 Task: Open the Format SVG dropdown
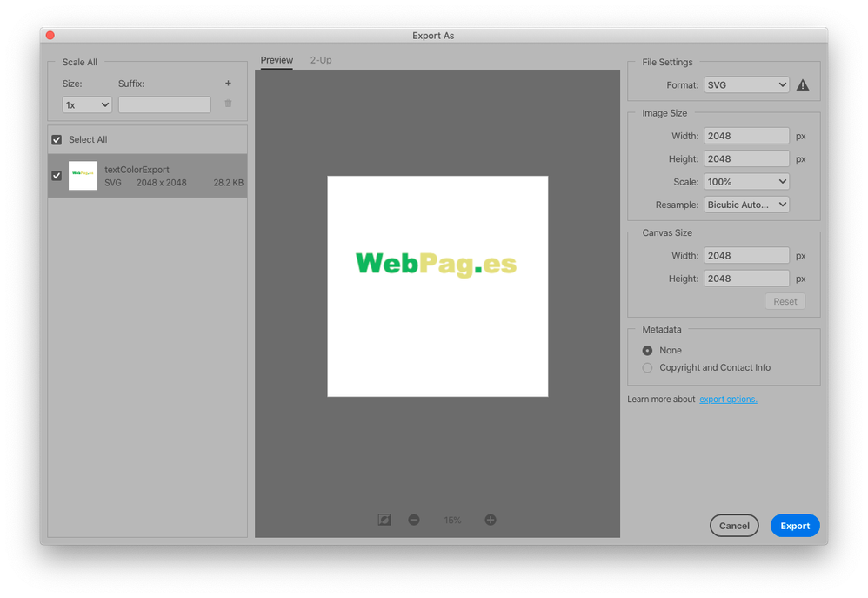(x=746, y=84)
